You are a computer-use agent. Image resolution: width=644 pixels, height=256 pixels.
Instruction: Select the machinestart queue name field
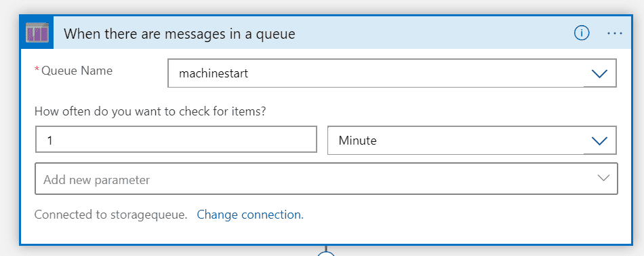pyautogui.click(x=393, y=73)
